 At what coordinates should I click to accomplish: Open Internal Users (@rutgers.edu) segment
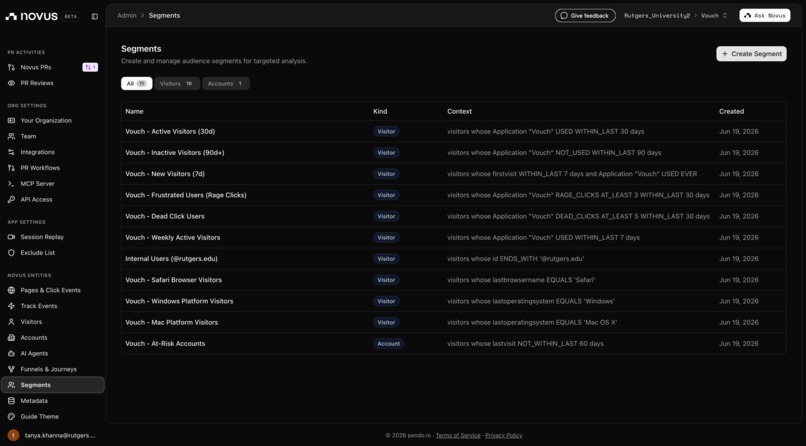[x=172, y=259]
